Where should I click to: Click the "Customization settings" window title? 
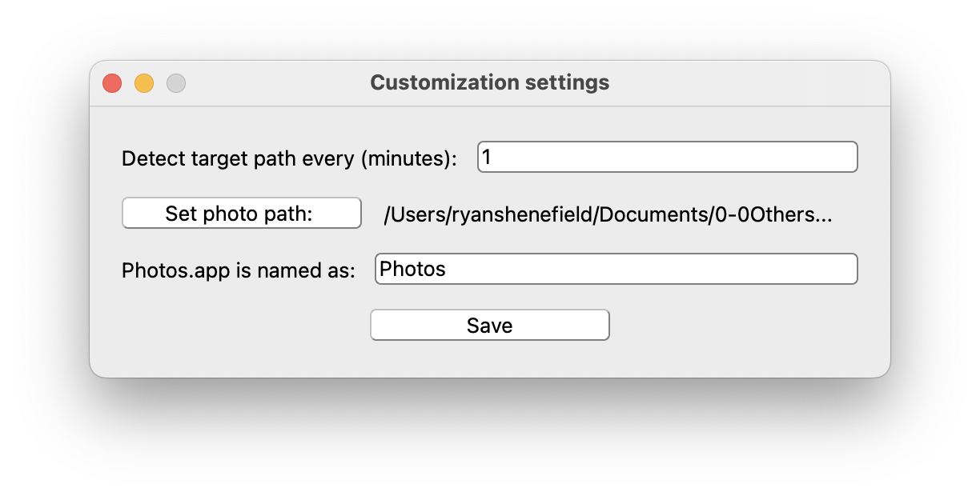click(x=489, y=82)
